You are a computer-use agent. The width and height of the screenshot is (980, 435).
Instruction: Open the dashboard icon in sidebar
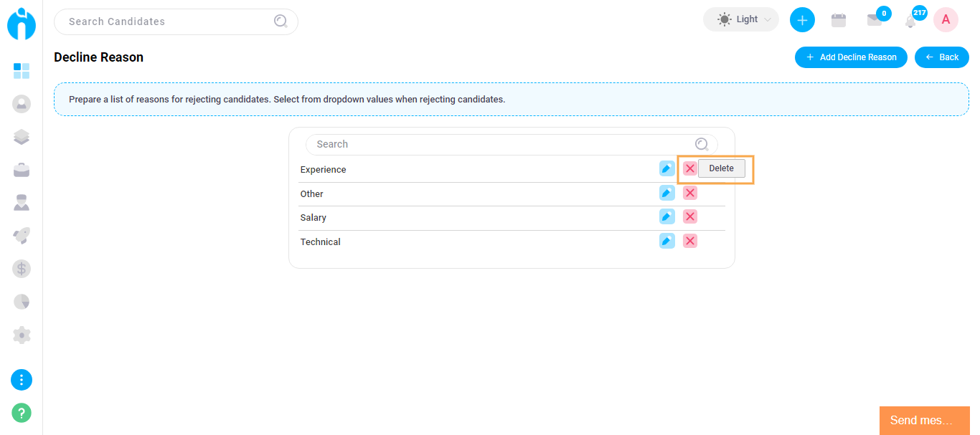pos(22,70)
